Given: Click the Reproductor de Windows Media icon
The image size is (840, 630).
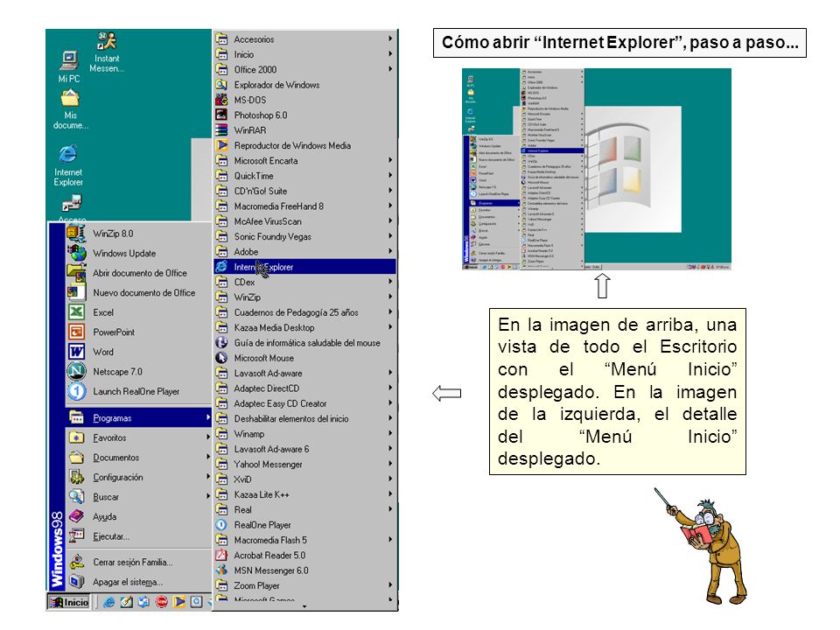Looking at the screenshot, I should pos(221,145).
